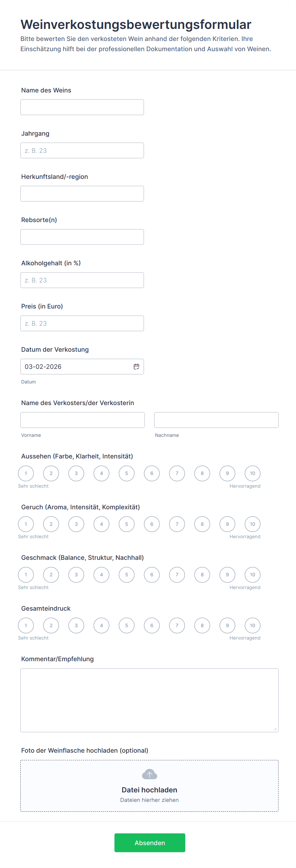Viewport: 296px width, 868px height.
Task: Click the Preis (in Euro) field
Action: (82, 323)
